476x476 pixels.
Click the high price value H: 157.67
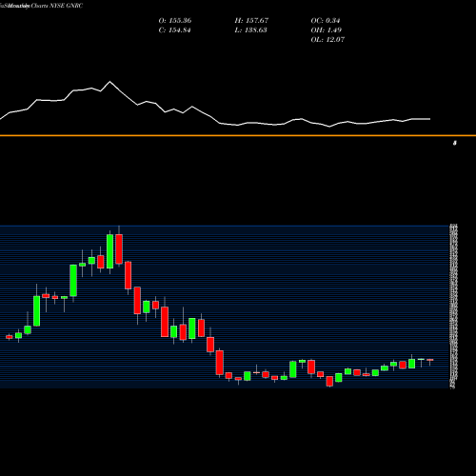click(251, 21)
